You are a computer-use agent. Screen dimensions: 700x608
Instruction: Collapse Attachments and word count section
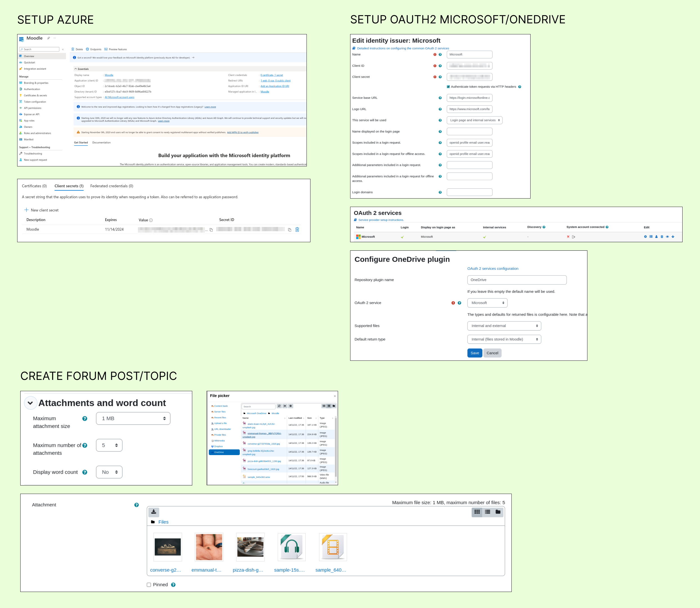30,403
